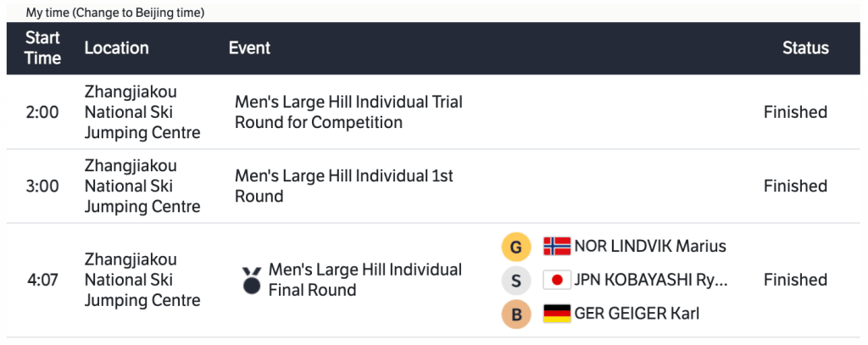868x345 pixels.
Task: Select JPN KOBAYASHI athlete name
Action: 651,280
